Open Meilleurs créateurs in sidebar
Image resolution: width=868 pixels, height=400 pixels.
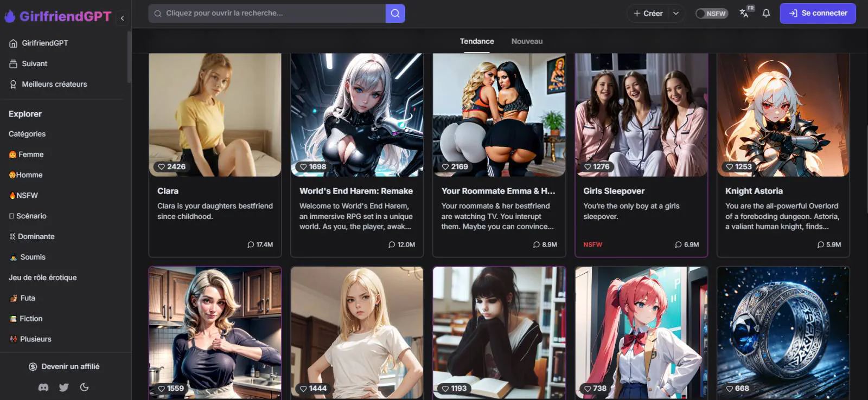(54, 84)
